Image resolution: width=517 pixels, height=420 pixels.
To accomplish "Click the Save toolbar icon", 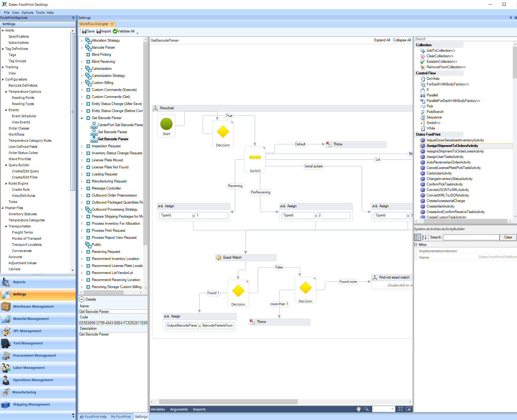I will pos(84,31).
